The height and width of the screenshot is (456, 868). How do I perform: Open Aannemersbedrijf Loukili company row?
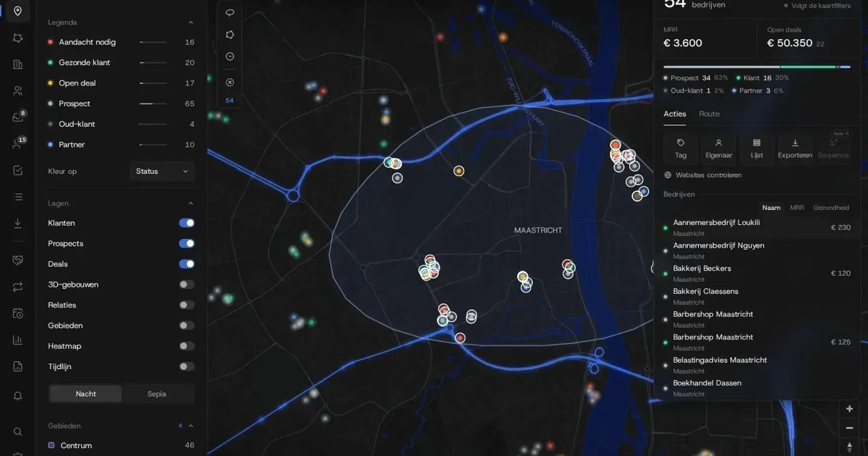point(757,228)
